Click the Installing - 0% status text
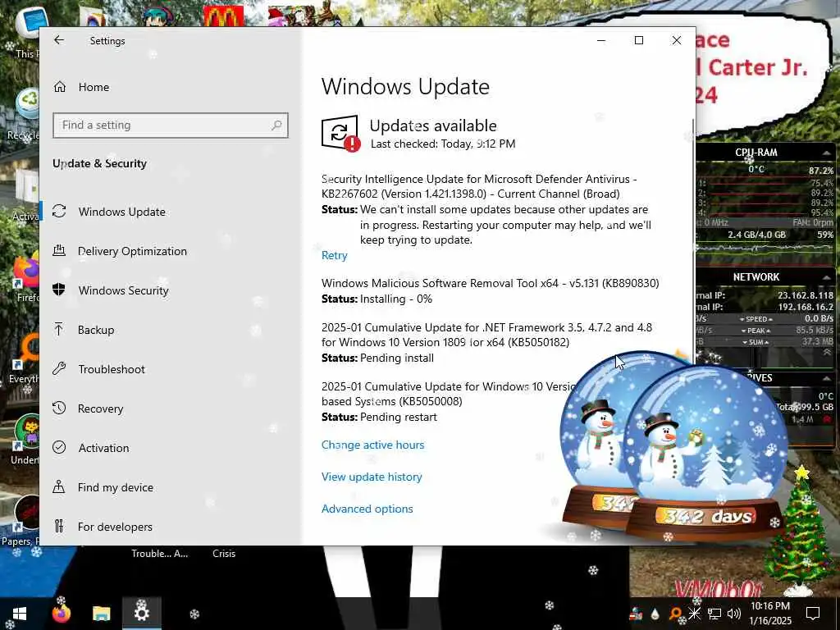Viewport: 840px width, 630px height. [x=396, y=299]
